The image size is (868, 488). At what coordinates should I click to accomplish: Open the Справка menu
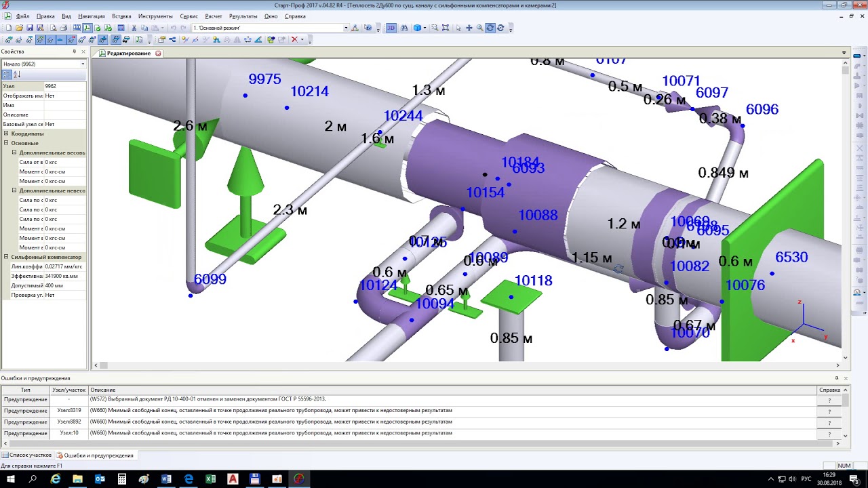pyautogui.click(x=295, y=16)
